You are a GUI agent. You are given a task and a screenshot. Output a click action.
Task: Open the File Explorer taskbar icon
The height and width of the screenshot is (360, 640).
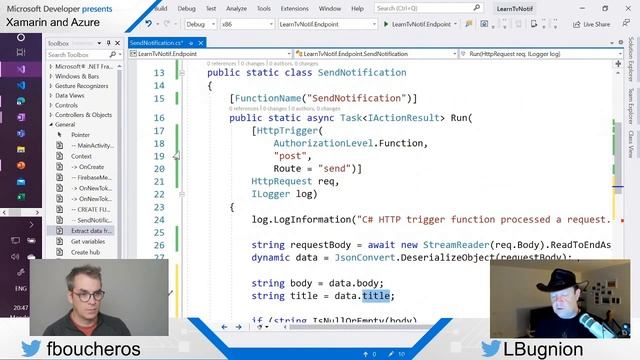pyautogui.click(x=21, y=149)
